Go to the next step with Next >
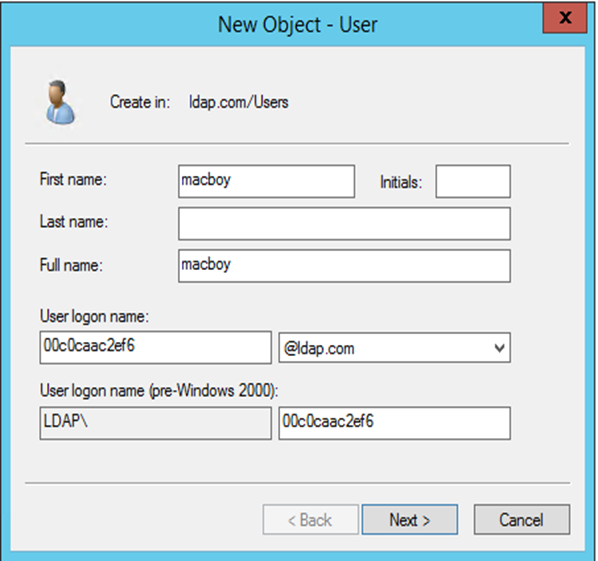This screenshot has width=598, height=561. click(410, 519)
